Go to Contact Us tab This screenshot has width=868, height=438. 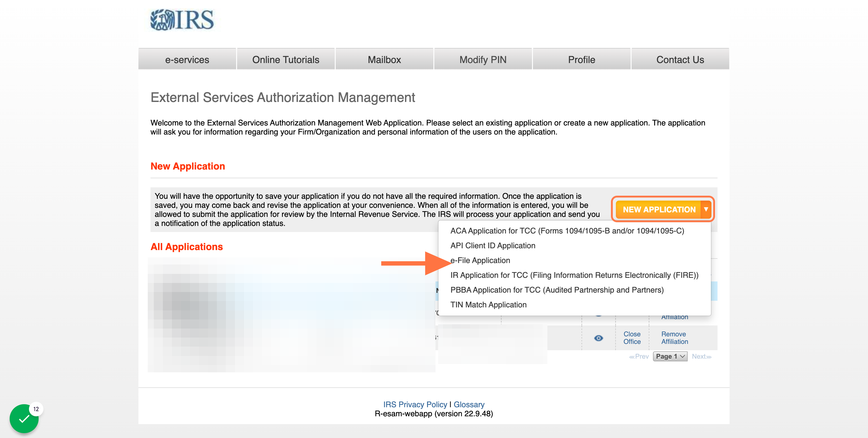click(x=680, y=59)
